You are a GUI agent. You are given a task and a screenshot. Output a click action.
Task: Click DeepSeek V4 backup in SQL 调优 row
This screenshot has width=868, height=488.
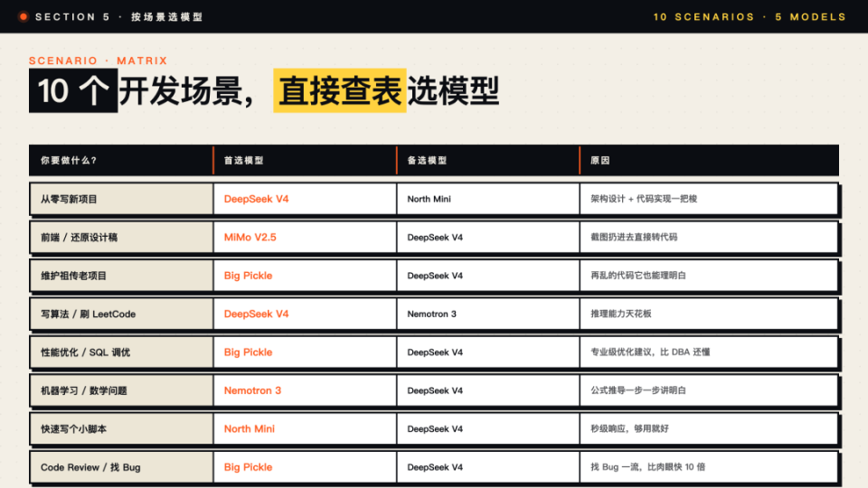tap(435, 352)
